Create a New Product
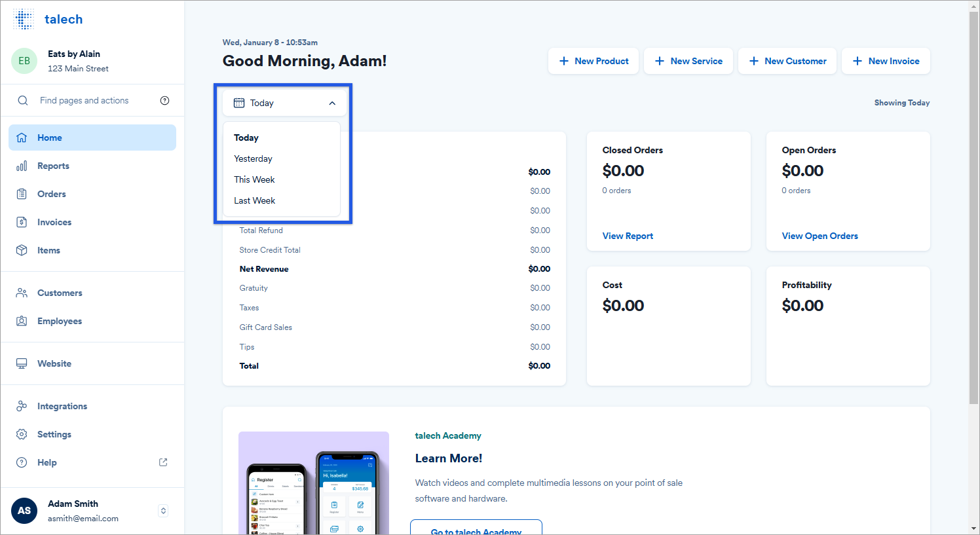This screenshot has height=535, width=980. (594, 62)
